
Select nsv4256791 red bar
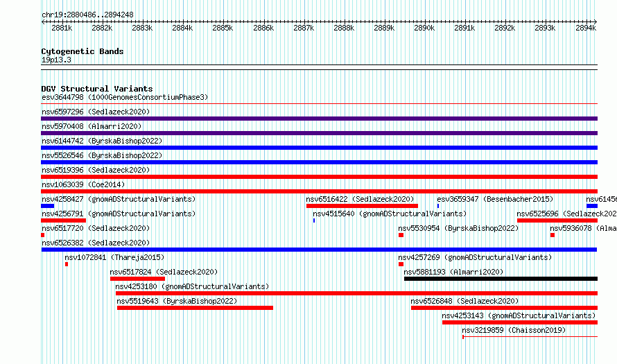point(63,220)
